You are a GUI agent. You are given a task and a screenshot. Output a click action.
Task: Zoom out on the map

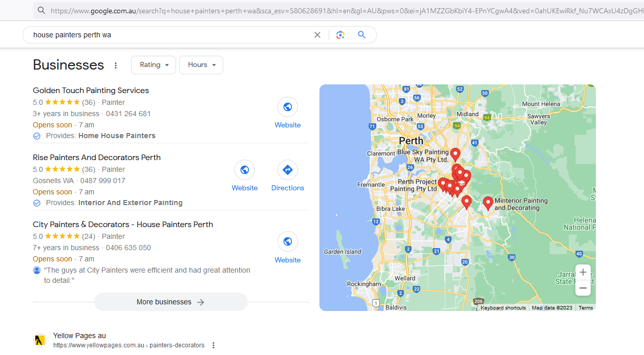coord(583,288)
